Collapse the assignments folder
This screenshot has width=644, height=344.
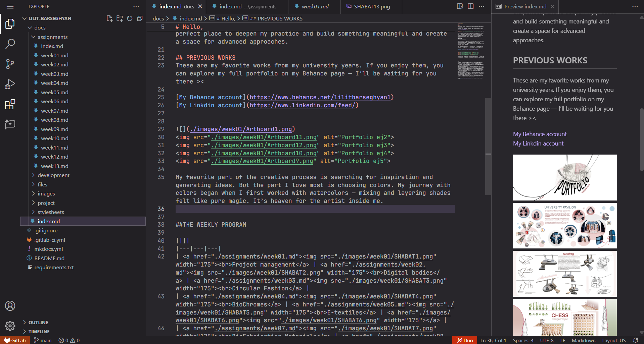coord(52,37)
